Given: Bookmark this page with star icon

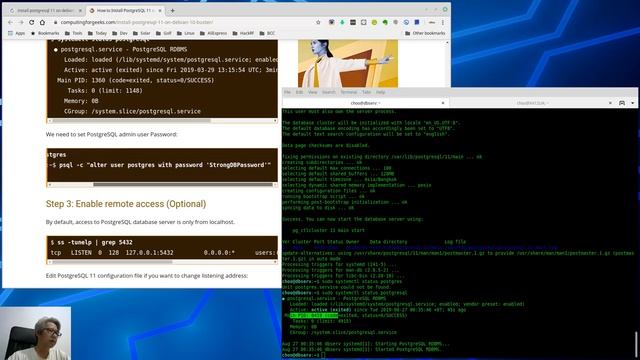Looking at the screenshot, I should point(318,22).
